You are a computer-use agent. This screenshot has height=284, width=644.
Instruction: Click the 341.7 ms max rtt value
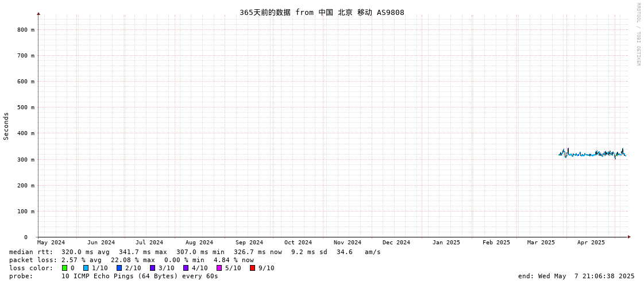(x=143, y=252)
